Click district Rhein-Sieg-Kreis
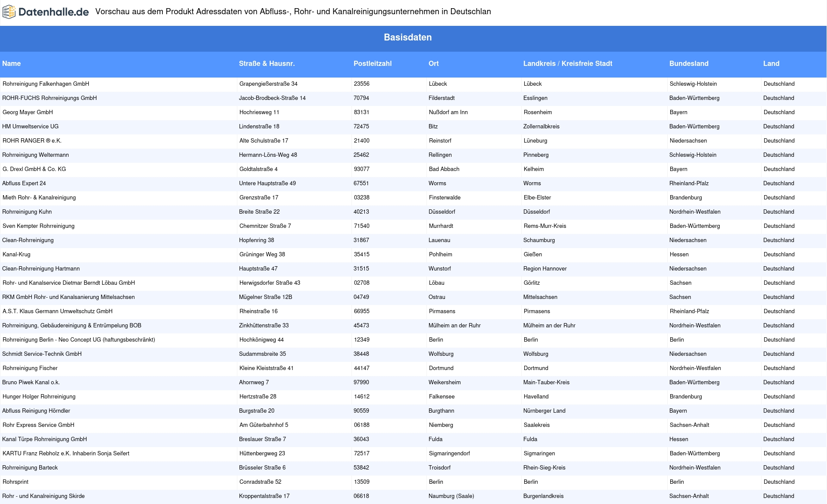The image size is (827, 504). [544, 468]
